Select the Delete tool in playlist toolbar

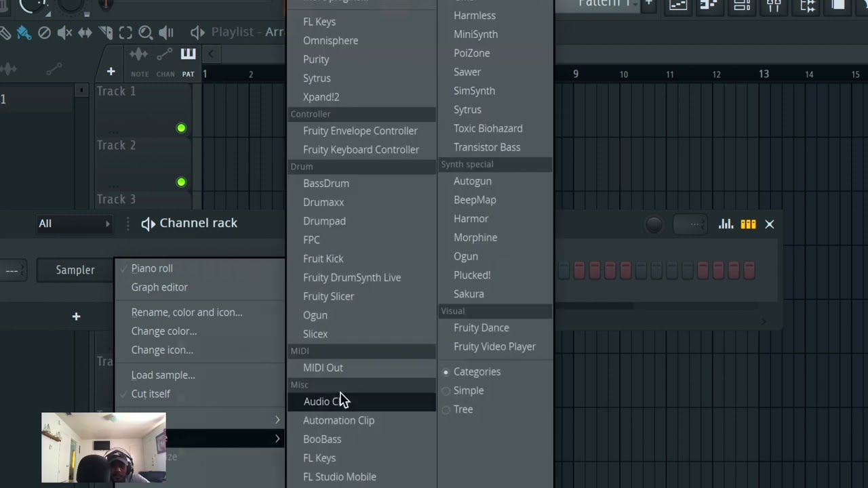pos(44,33)
